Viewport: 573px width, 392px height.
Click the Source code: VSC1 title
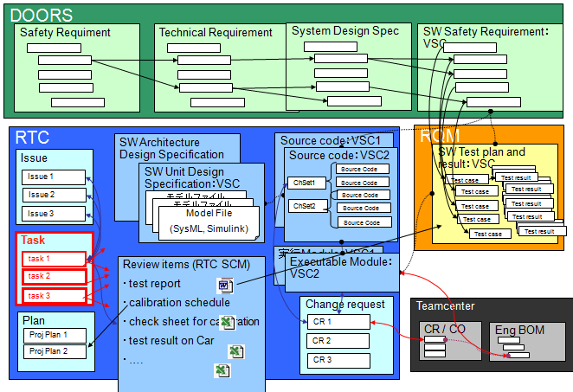pos(331,140)
